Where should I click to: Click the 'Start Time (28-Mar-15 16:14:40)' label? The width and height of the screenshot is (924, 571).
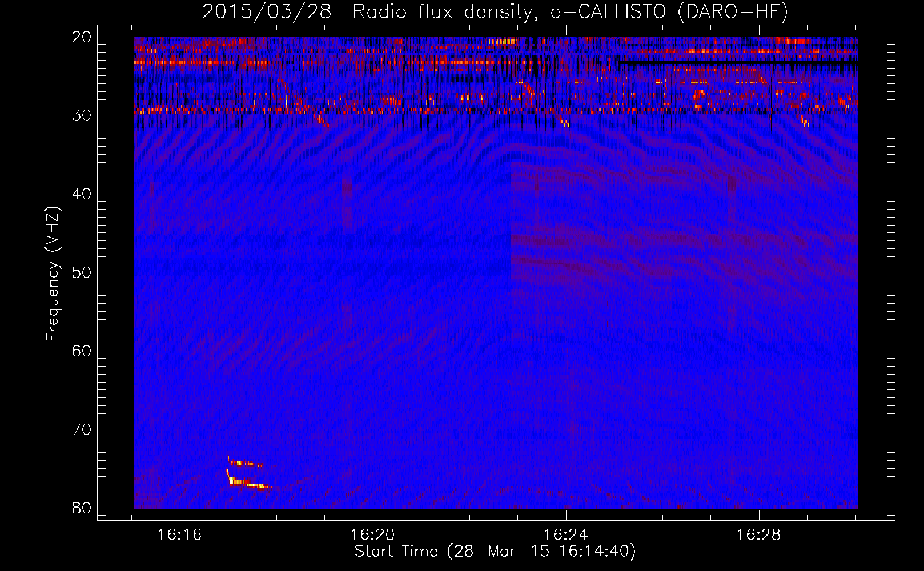tap(495, 552)
